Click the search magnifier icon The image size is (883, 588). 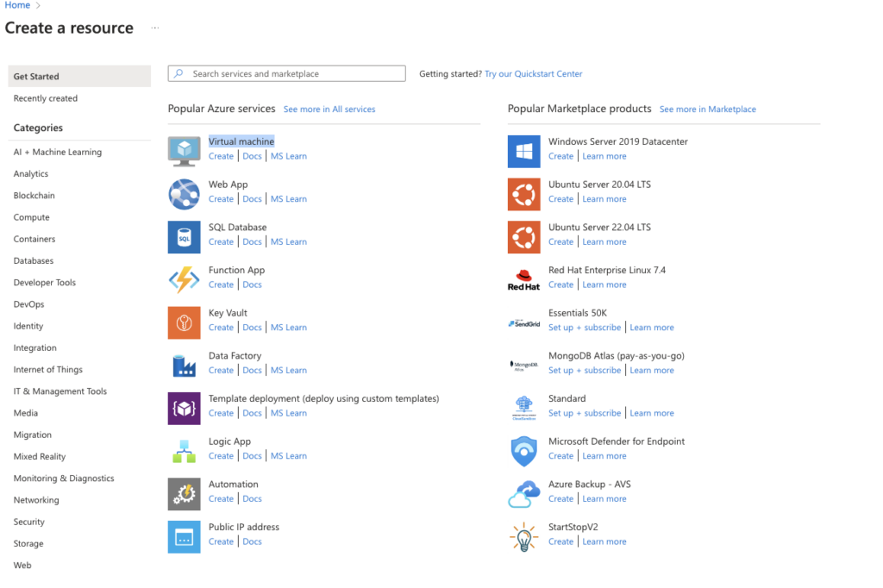(178, 73)
